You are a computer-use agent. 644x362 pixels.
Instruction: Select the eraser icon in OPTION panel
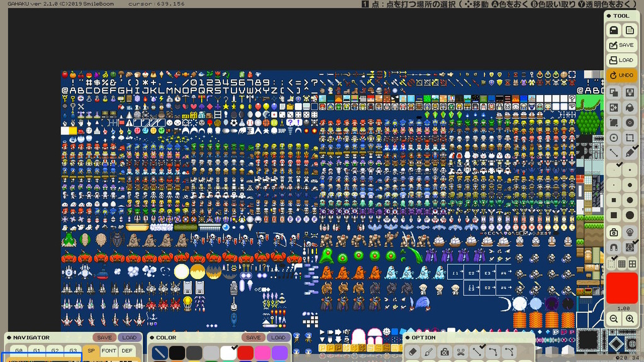click(x=413, y=352)
